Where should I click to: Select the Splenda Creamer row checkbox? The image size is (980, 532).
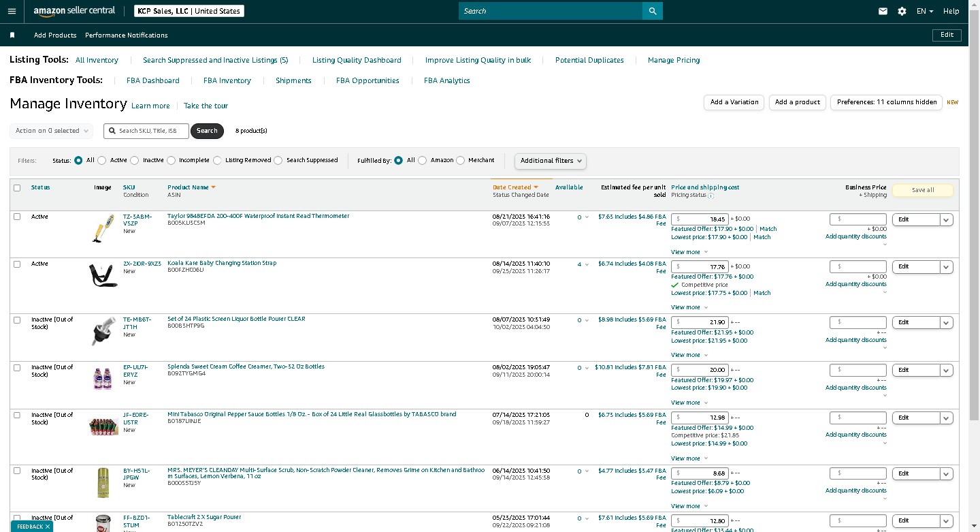(x=17, y=367)
